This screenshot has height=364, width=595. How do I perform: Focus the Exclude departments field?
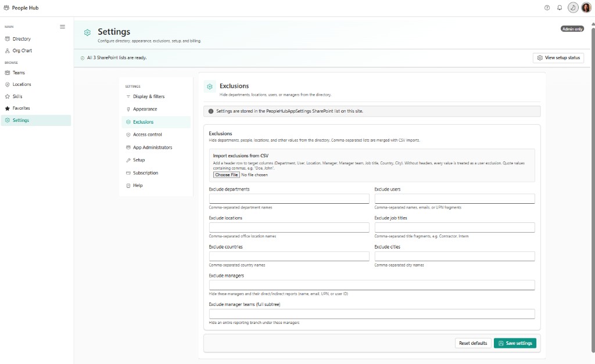(289, 199)
